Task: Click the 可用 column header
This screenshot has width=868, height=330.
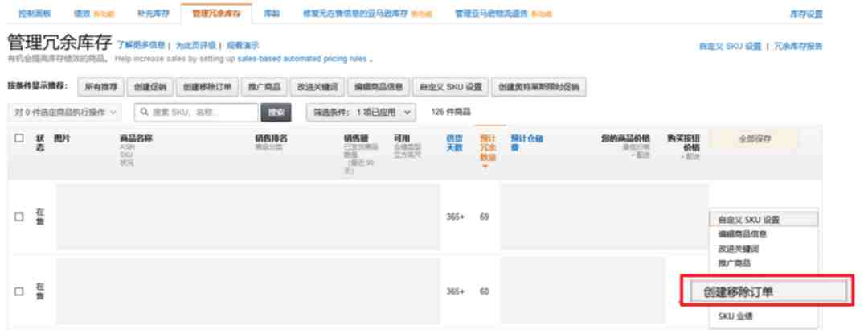Action: [x=402, y=138]
